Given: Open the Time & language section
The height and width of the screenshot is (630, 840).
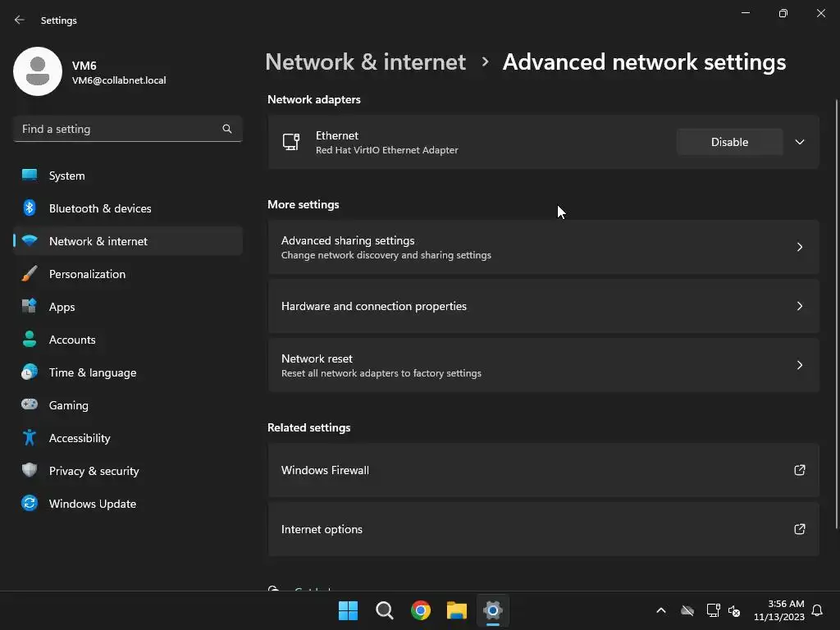Looking at the screenshot, I should click(93, 372).
